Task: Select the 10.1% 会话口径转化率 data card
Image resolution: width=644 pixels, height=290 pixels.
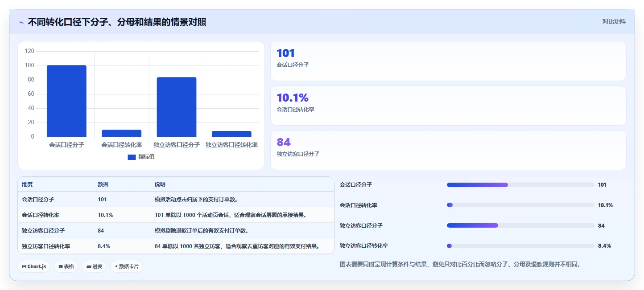Action: [x=448, y=106]
